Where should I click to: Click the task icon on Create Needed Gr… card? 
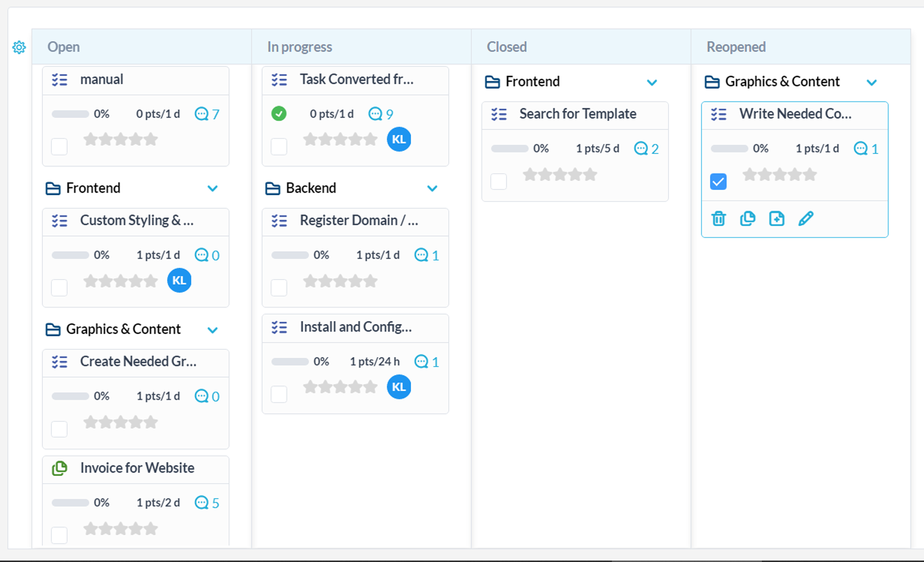[60, 362]
